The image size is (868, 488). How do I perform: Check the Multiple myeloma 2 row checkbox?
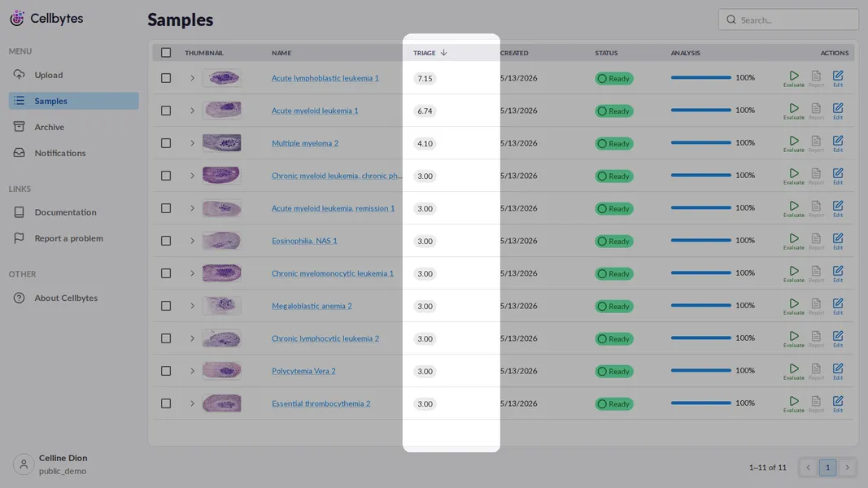(166, 143)
